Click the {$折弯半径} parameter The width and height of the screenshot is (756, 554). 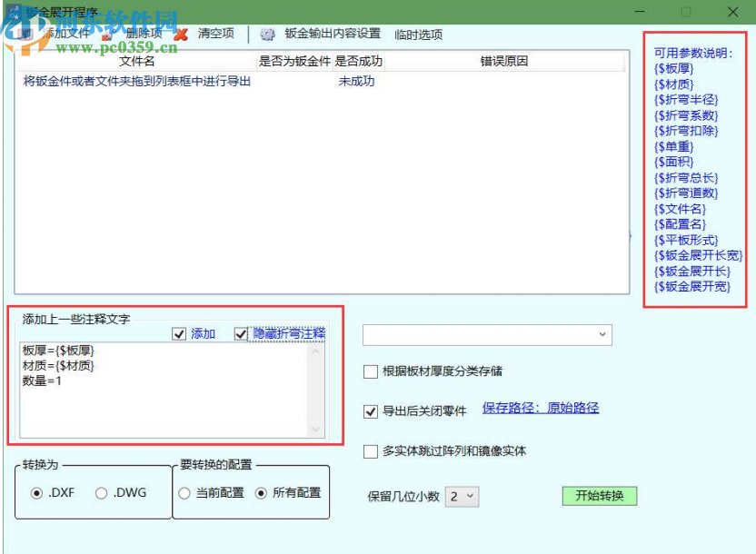pyautogui.click(x=686, y=100)
